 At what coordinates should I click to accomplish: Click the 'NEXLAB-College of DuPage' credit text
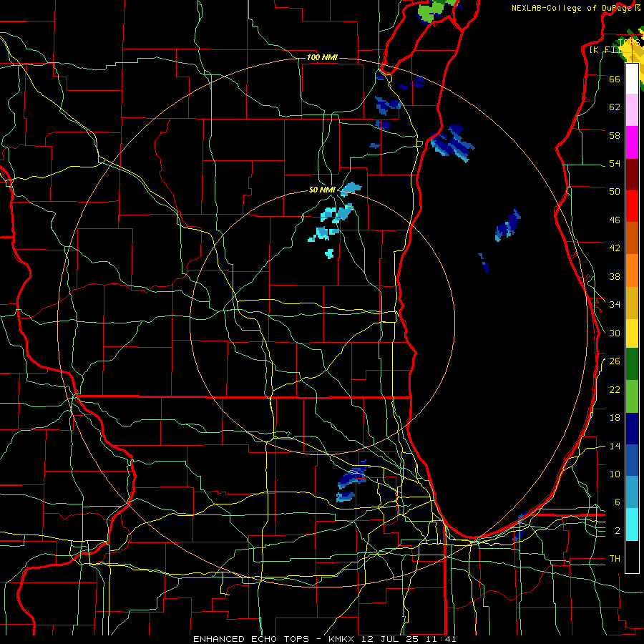(573, 8)
